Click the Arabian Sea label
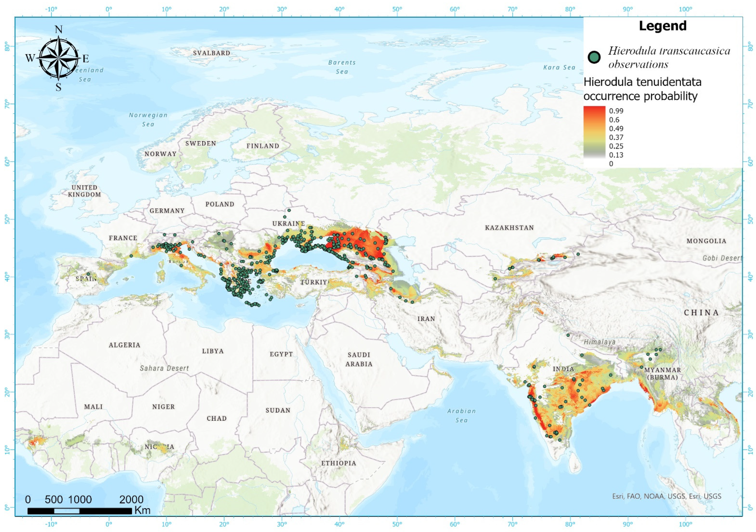The width and height of the screenshot is (756, 532). pos(461,415)
